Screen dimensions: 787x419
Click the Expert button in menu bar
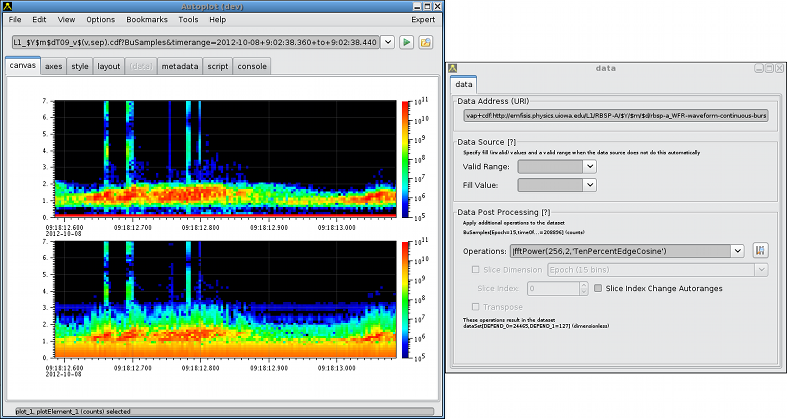[423, 19]
